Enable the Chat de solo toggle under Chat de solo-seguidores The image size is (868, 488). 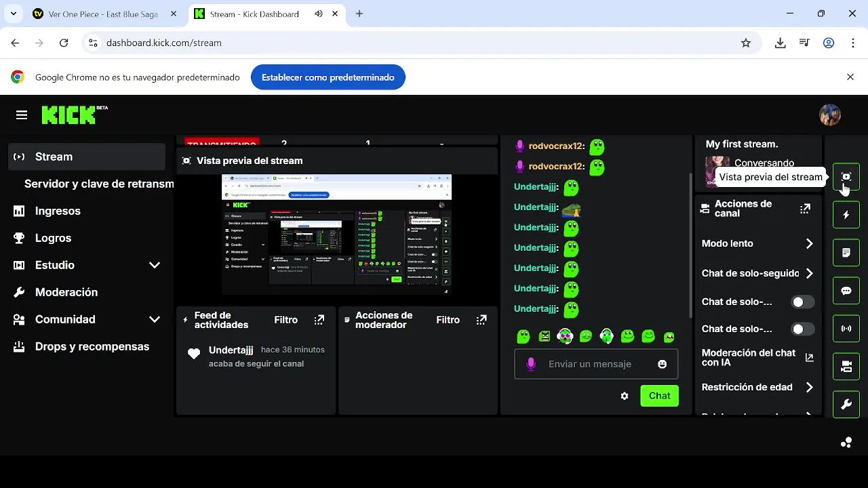click(x=803, y=302)
